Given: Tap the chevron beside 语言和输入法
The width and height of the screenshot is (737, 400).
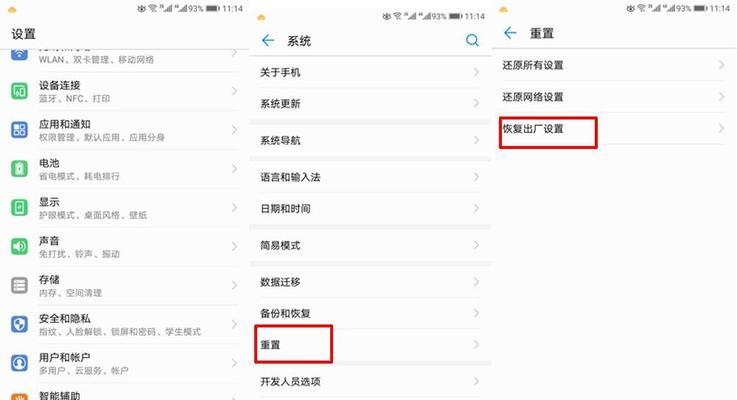Looking at the screenshot, I should click(476, 177).
